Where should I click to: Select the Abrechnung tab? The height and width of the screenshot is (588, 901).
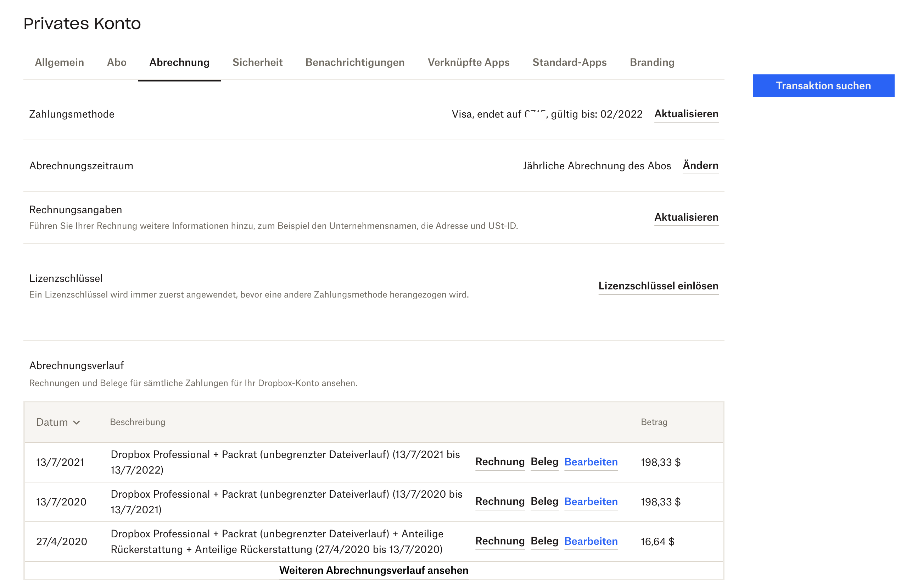point(179,62)
